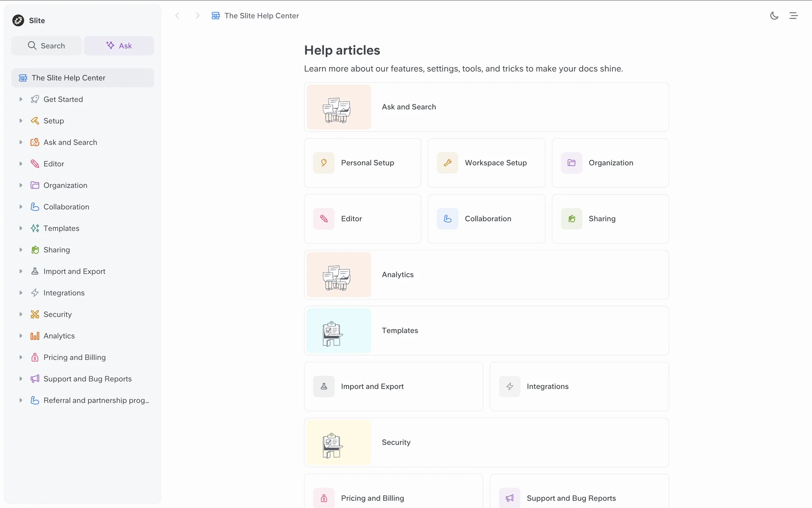This screenshot has width=812, height=508.
Task: Open the Search tab
Action: (x=47, y=46)
